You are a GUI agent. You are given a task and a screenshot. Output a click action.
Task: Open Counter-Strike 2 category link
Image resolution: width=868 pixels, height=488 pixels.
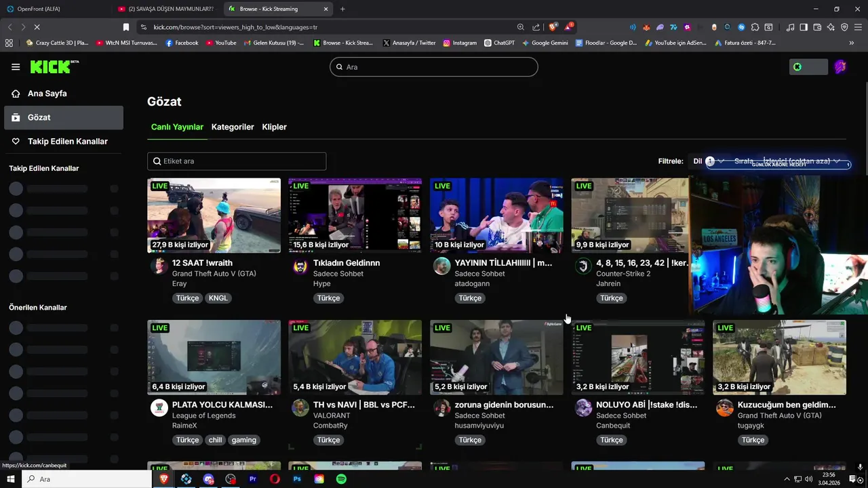(623, 274)
